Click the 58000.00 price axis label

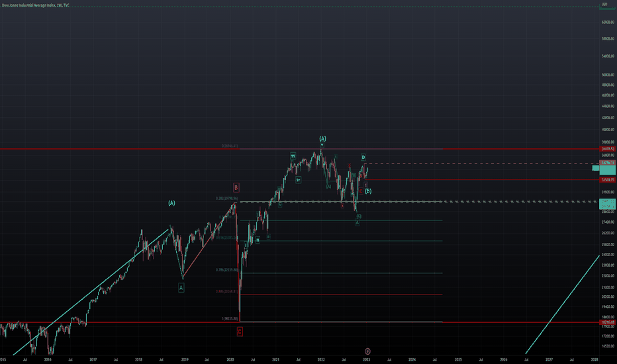(x=608, y=38)
